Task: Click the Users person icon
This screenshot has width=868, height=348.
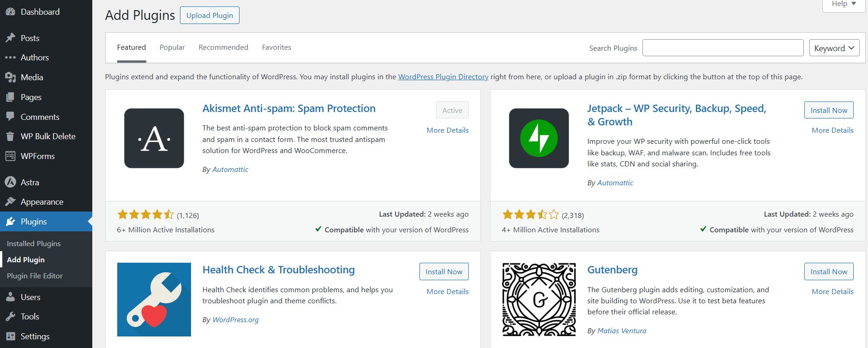Action: pyautogui.click(x=10, y=297)
